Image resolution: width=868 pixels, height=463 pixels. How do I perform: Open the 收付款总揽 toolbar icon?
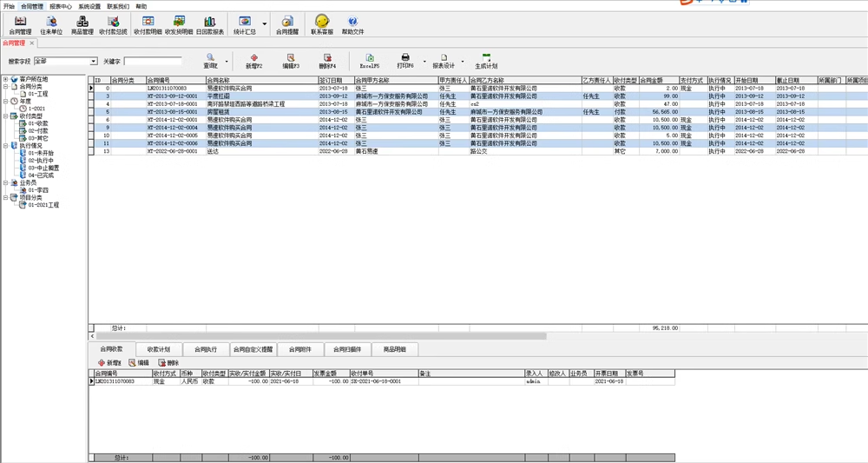pos(113,25)
